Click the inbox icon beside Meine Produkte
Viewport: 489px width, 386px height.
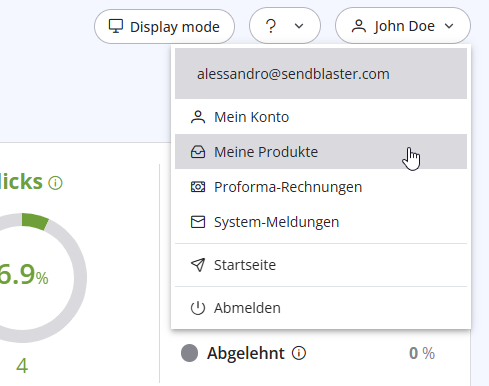click(x=198, y=152)
